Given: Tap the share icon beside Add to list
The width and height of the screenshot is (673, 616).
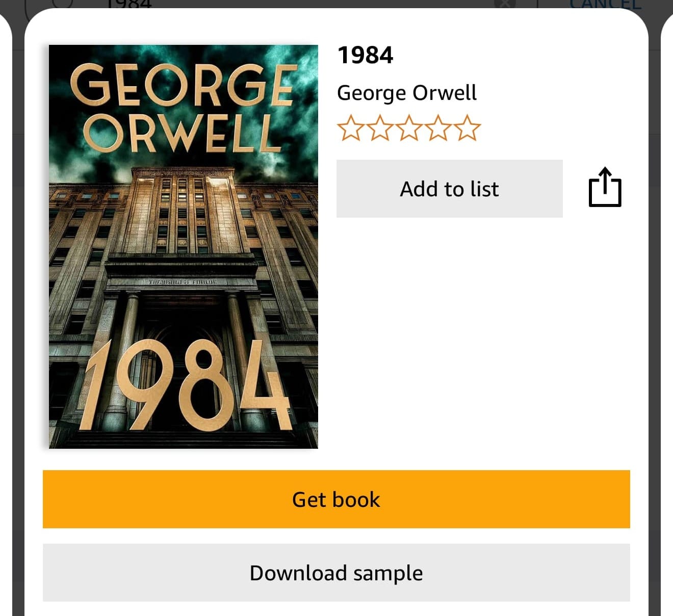Looking at the screenshot, I should click(605, 188).
